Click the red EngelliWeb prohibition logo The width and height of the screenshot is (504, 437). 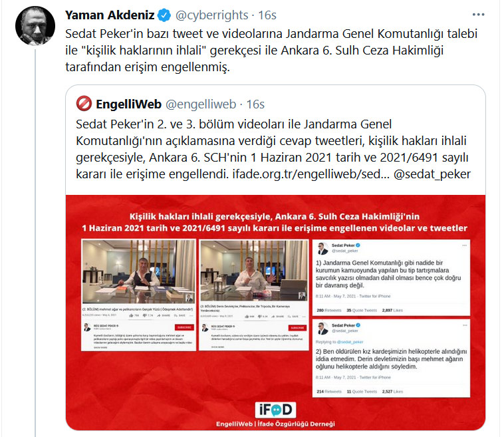pyautogui.click(x=84, y=104)
